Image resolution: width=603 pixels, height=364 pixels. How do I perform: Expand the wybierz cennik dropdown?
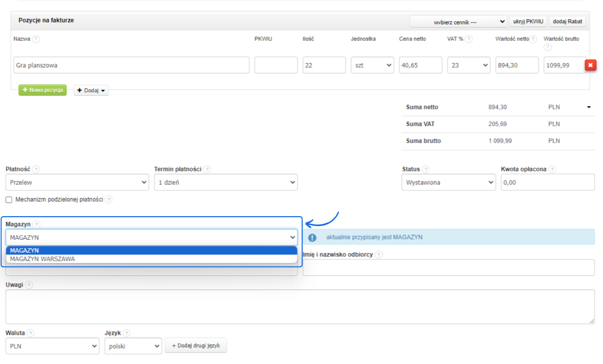[x=458, y=22]
